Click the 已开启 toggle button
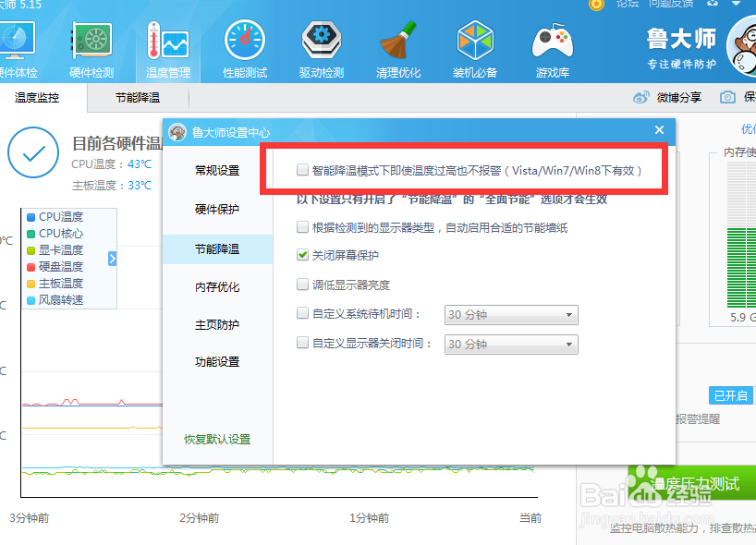This screenshot has height=545, width=756. point(731,395)
